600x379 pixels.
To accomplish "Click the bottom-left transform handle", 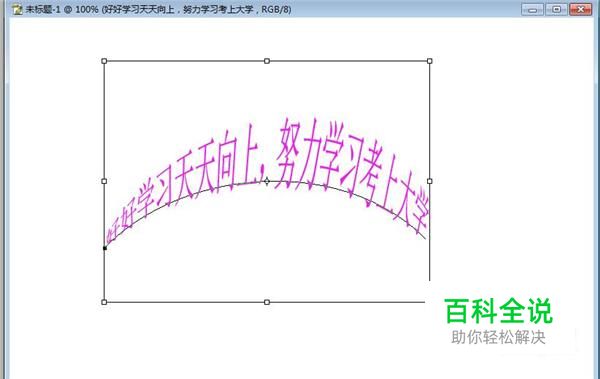I will 104,302.
